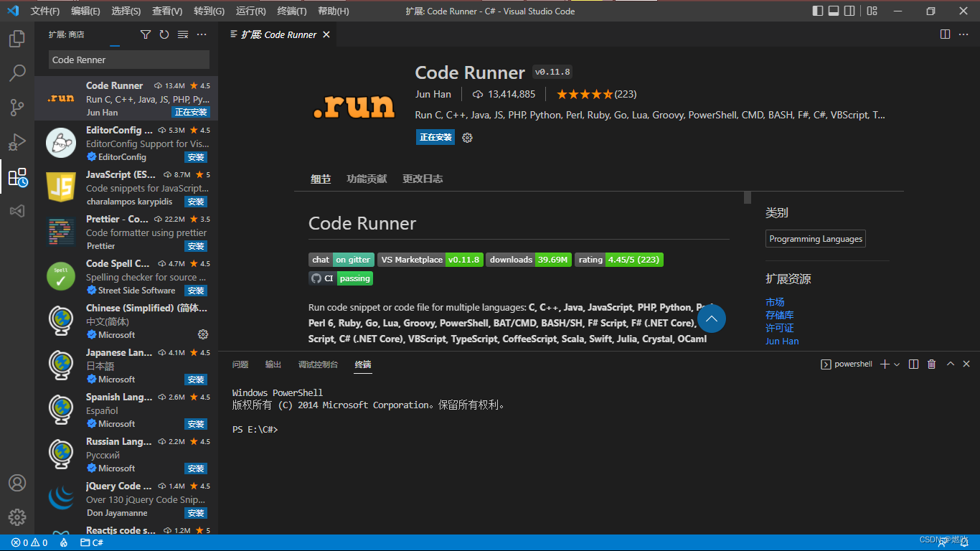
Task: Customize layout button in title bar
Action: coord(872,11)
